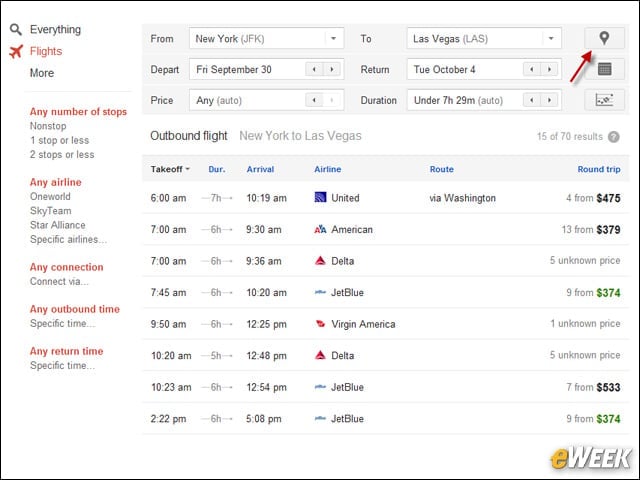This screenshot has width=640, height=480.
Task: Select the 7:45 am JetBlue price $374
Action: click(608, 293)
